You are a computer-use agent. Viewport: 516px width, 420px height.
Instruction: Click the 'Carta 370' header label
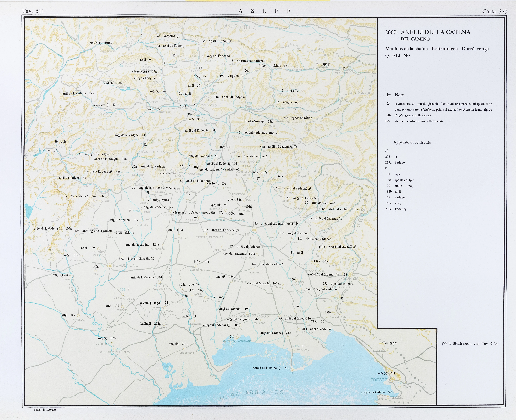click(x=494, y=11)
